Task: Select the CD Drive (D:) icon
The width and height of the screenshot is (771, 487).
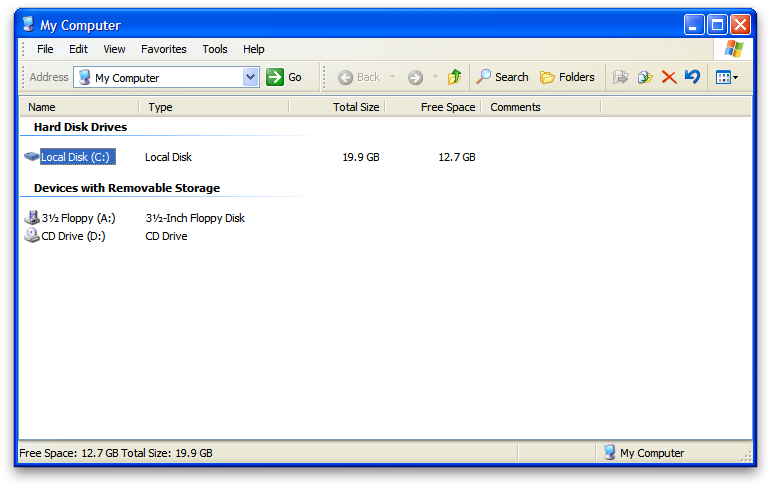Action: coord(31,236)
